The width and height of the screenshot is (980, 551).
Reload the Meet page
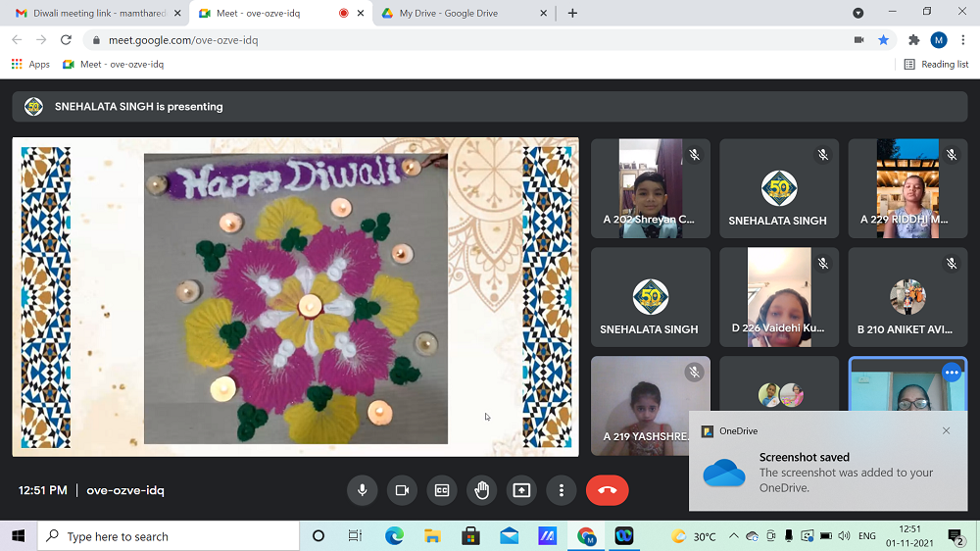point(66,40)
